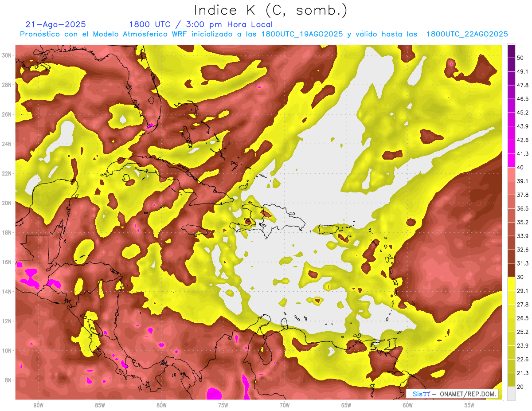Click the 'SisTT - ONAMET/REP.DOM.' credit label
The image size is (532, 411).
(452, 394)
